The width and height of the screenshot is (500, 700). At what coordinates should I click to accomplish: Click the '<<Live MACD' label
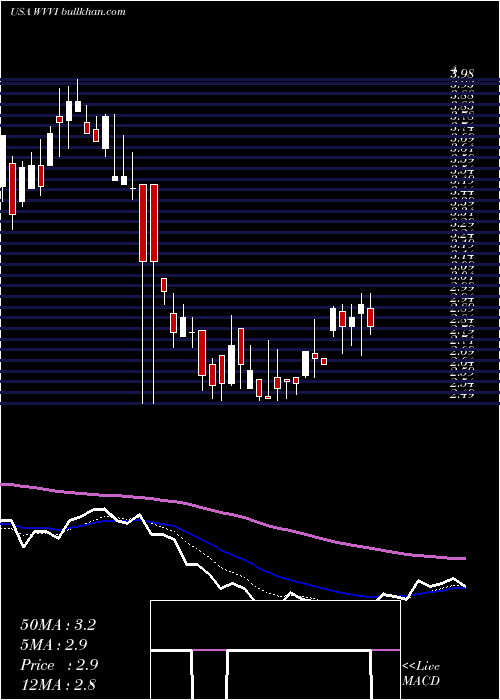click(x=421, y=674)
